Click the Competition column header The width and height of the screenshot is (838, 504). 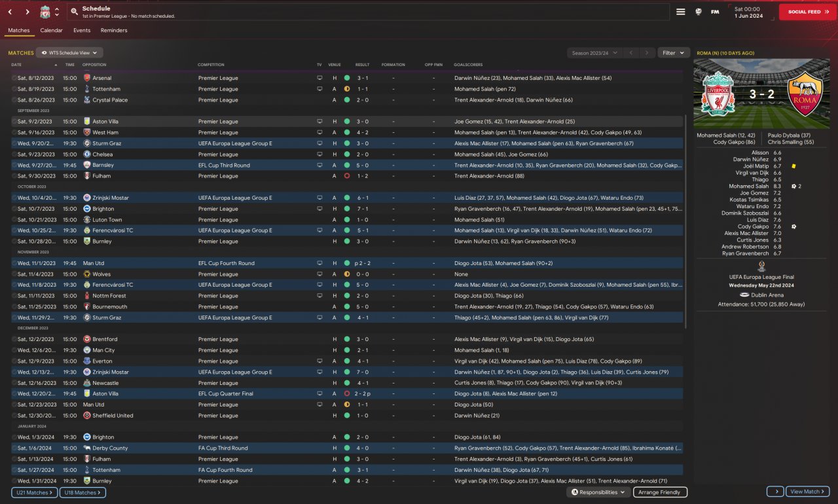point(211,65)
